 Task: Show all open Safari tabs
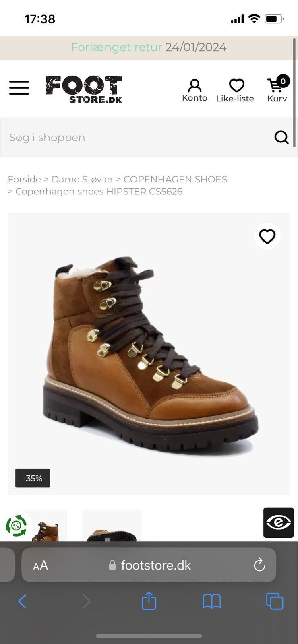coord(275,601)
